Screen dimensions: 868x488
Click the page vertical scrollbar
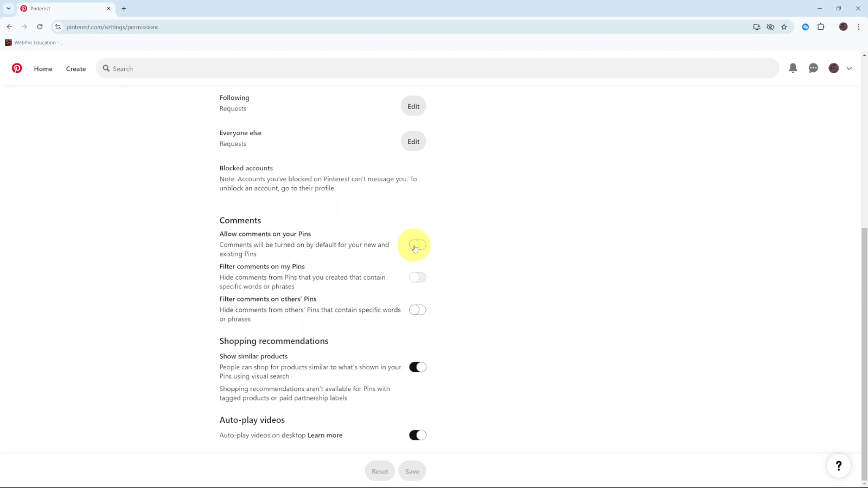pyautogui.click(x=864, y=354)
